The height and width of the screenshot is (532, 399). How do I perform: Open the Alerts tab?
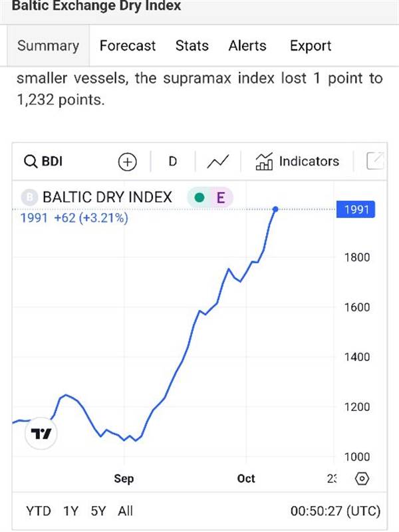click(x=247, y=45)
